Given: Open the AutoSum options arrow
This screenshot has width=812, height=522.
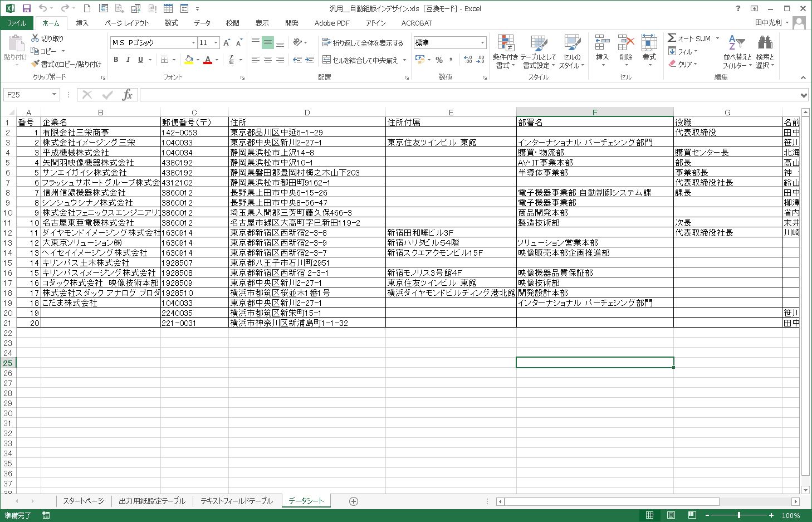Looking at the screenshot, I should coord(717,38).
